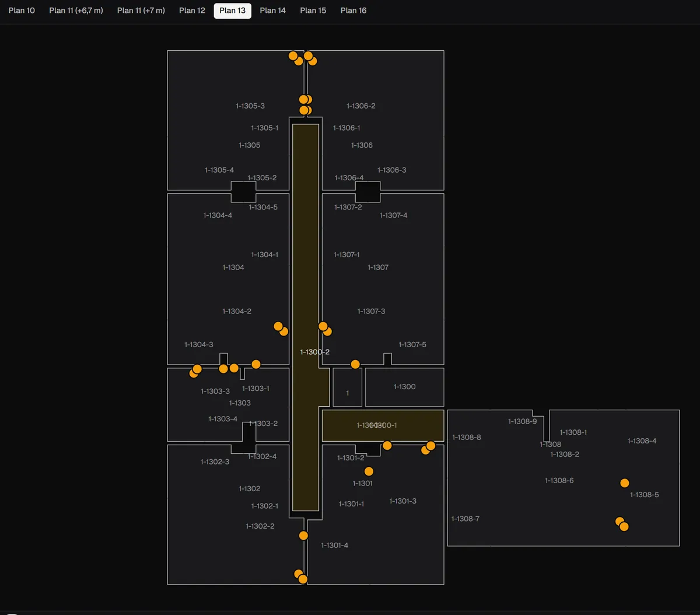Click the 1-1301-3 room label
The height and width of the screenshot is (615, 700).
tap(403, 501)
